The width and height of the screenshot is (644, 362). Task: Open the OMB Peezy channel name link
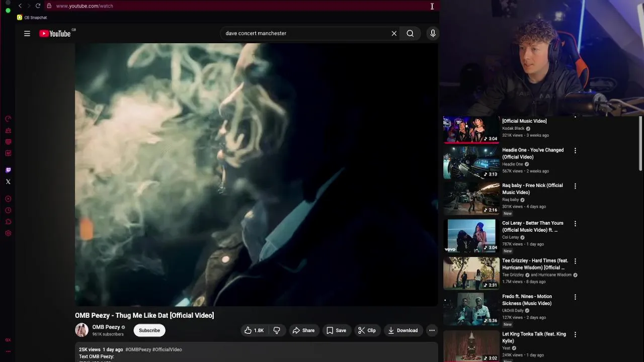coord(106,327)
